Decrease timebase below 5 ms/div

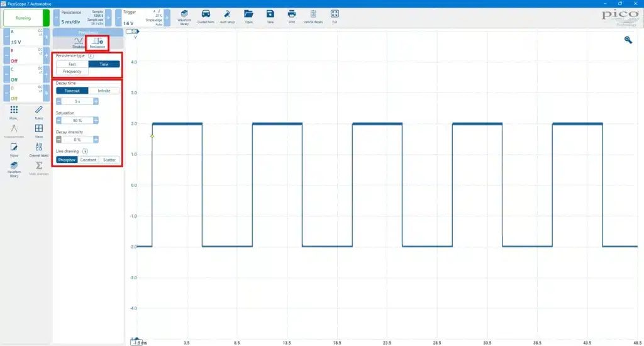tap(56, 18)
